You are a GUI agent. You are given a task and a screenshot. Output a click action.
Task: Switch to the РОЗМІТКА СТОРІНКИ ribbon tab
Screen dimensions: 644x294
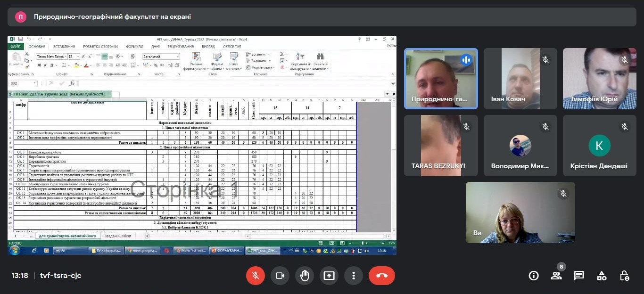tap(100, 47)
